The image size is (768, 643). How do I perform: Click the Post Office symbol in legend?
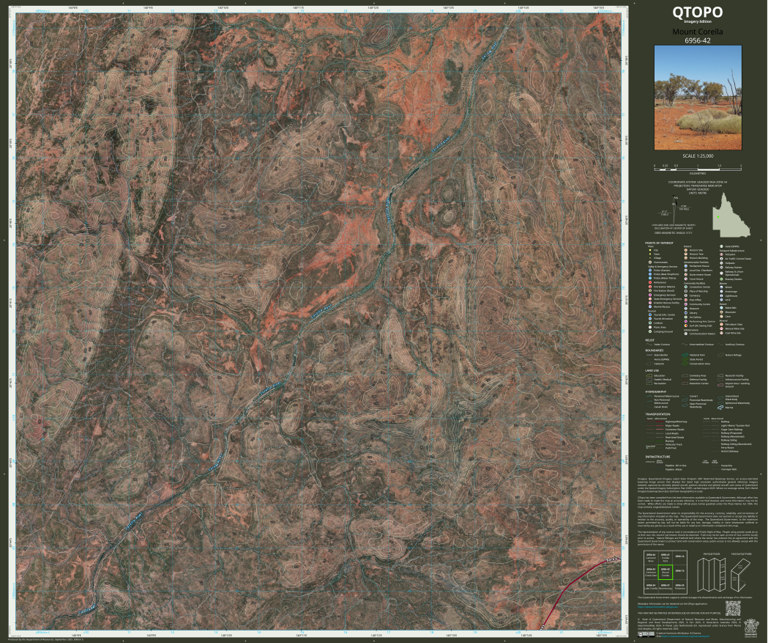(686, 300)
